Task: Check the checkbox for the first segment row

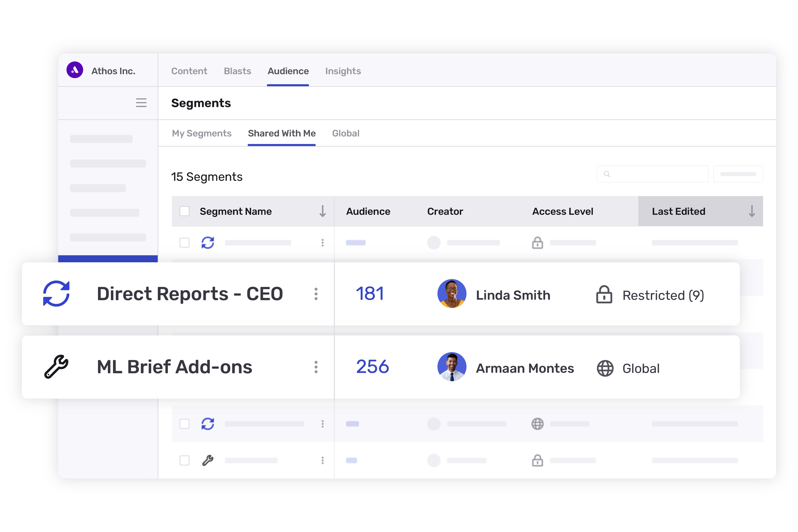Action: click(x=185, y=243)
